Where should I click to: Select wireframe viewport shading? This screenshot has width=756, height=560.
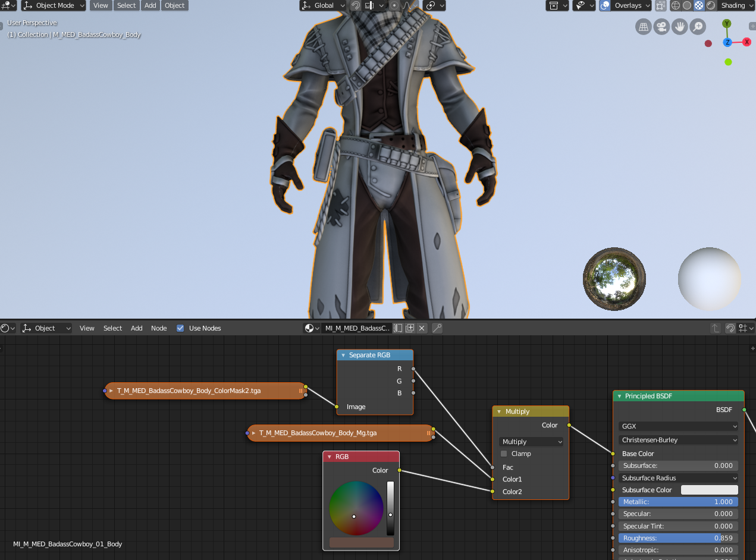pyautogui.click(x=675, y=5)
